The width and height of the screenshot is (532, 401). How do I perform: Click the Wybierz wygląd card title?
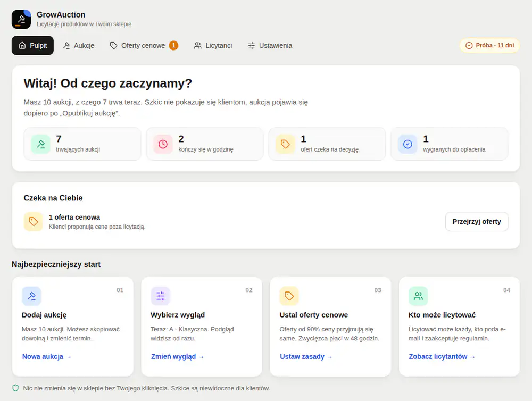178,315
